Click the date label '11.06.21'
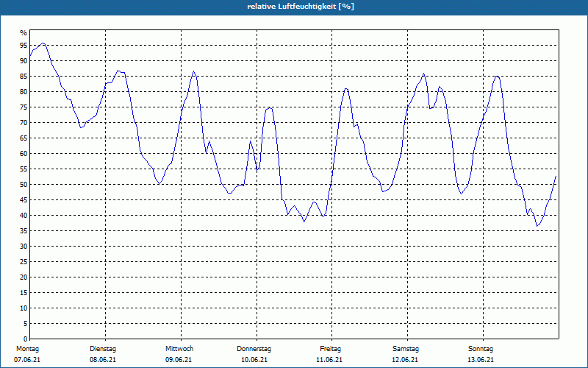Screen dimensions: 588x368 329,360
